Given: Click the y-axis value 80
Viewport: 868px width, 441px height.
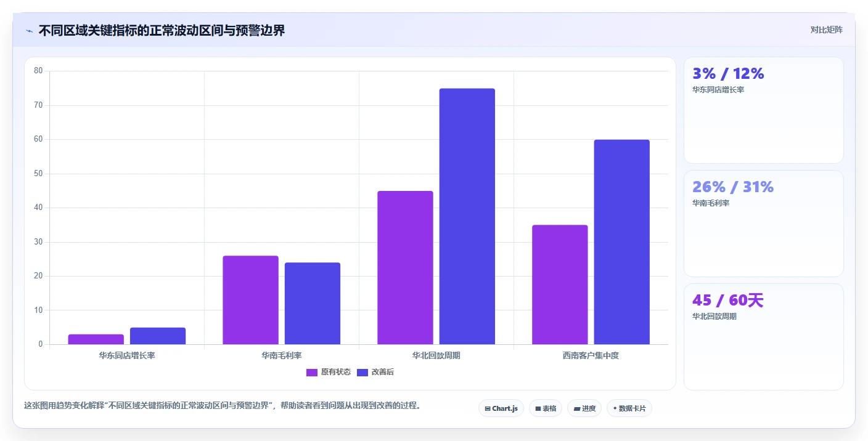Looking at the screenshot, I should tap(38, 71).
